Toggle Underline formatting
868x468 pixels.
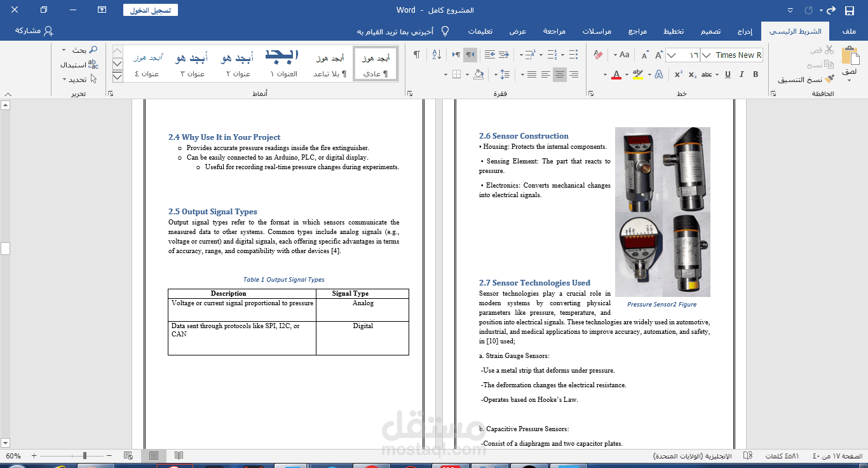tap(727, 74)
